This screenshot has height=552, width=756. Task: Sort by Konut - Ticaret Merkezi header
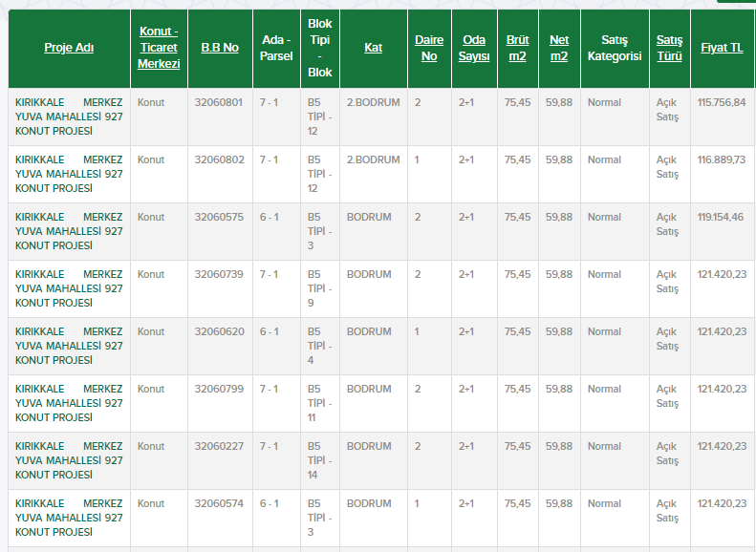(159, 48)
